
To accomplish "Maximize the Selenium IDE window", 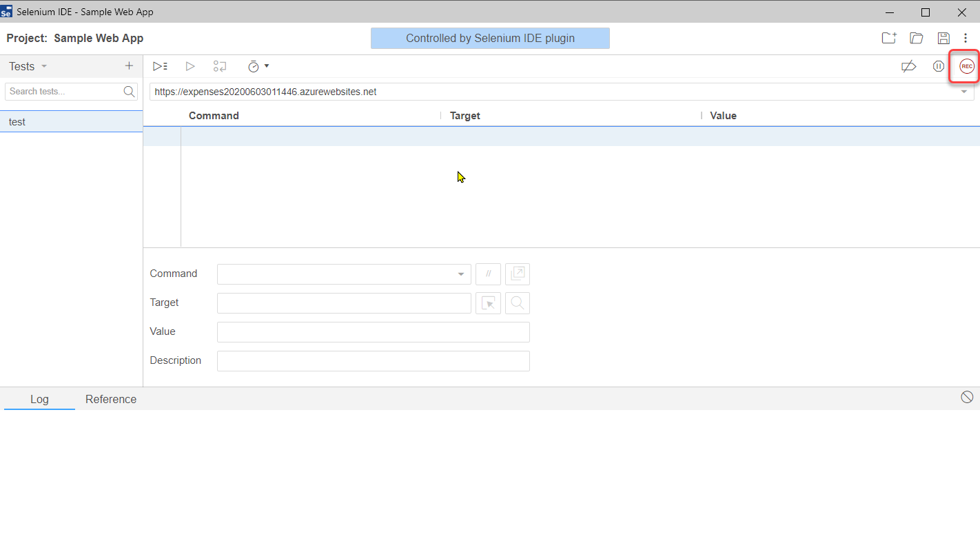I will click(926, 12).
